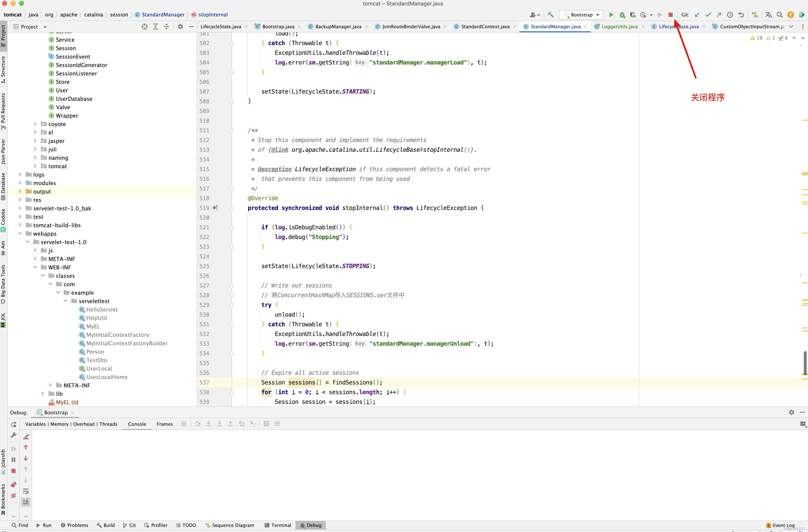Screen dimensions: 808x532
Task: Clear console with eraser icon
Action: 26,436
